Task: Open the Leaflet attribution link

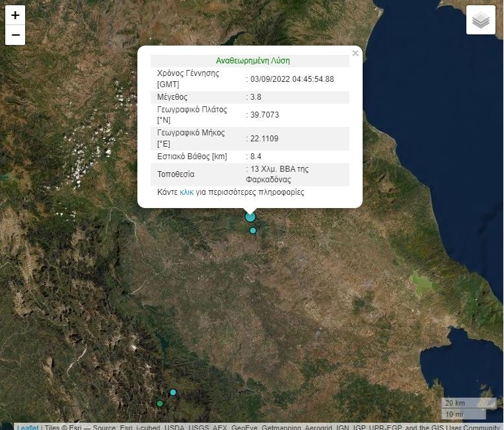Action: point(27,427)
